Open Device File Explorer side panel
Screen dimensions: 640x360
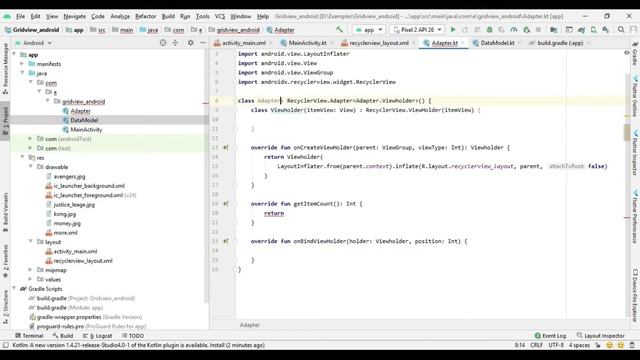coord(635,296)
